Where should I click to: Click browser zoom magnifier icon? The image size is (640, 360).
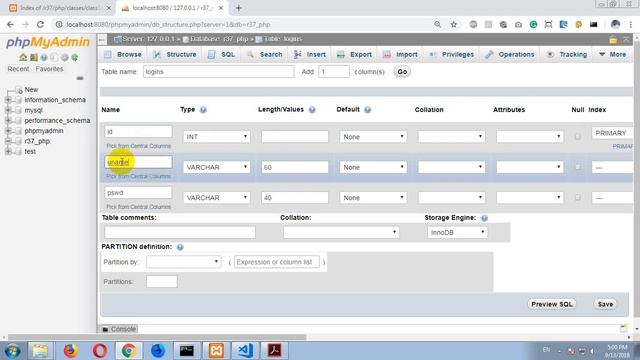[x=438, y=24]
